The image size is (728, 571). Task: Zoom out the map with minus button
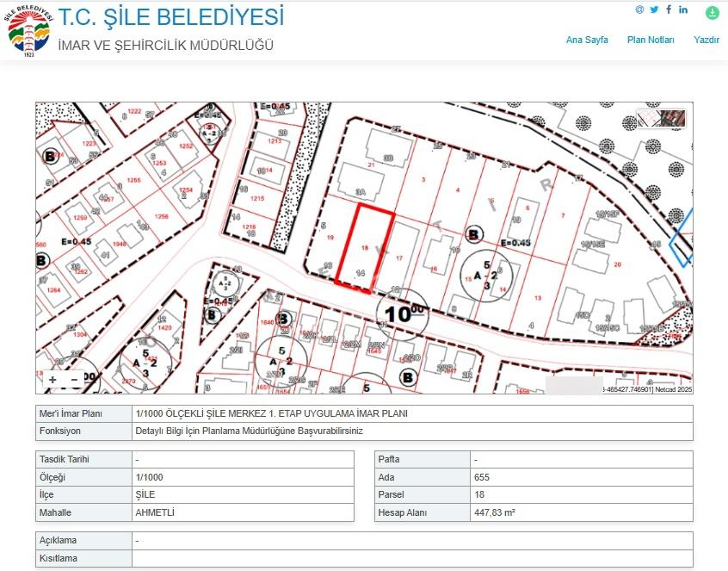point(75,380)
